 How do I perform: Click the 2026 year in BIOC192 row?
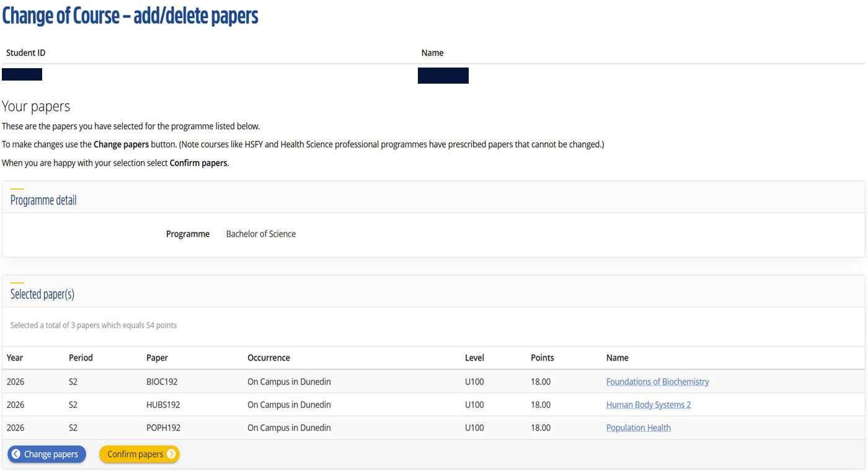[15, 382]
